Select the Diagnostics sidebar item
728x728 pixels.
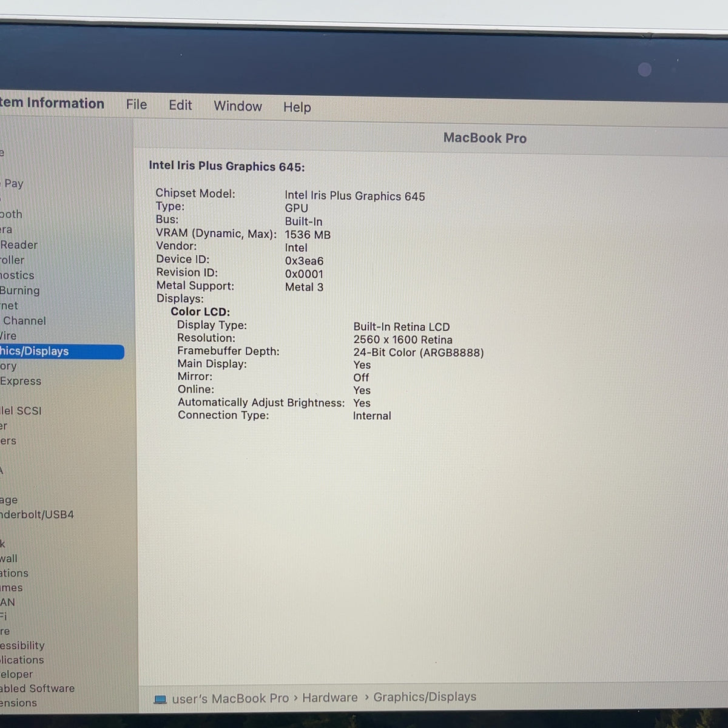click(x=17, y=275)
